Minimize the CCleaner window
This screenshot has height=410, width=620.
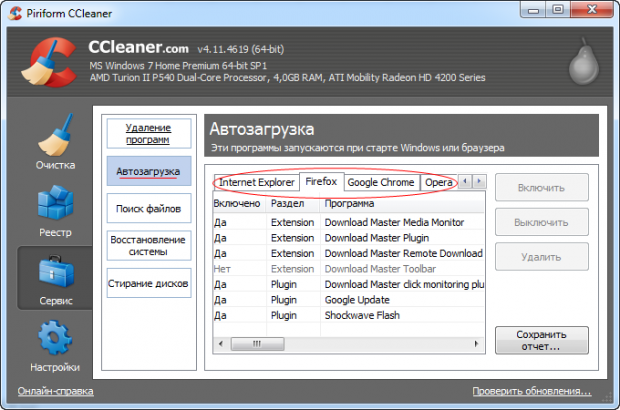(533, 9)
